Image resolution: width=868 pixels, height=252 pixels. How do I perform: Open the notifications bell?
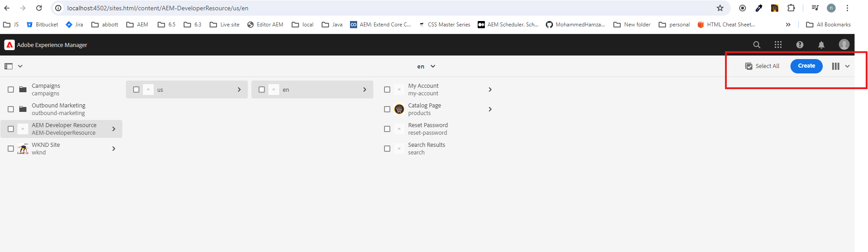(821, 45)
